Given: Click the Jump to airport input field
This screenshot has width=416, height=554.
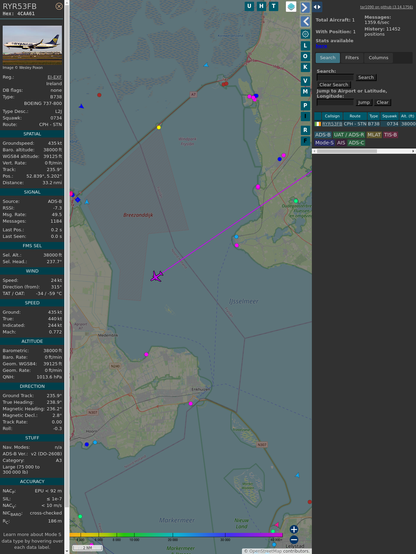Looking at the screenshot, I should [x=335, y=102].
